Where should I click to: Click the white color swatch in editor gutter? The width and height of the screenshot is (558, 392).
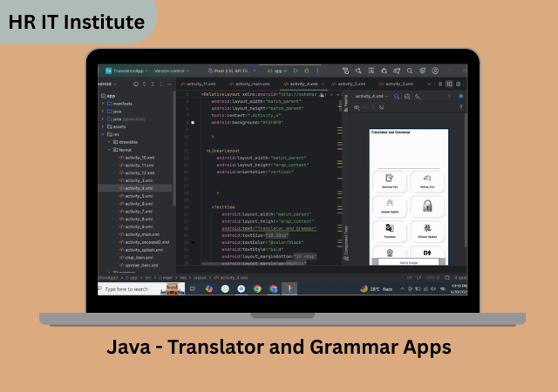193,122
